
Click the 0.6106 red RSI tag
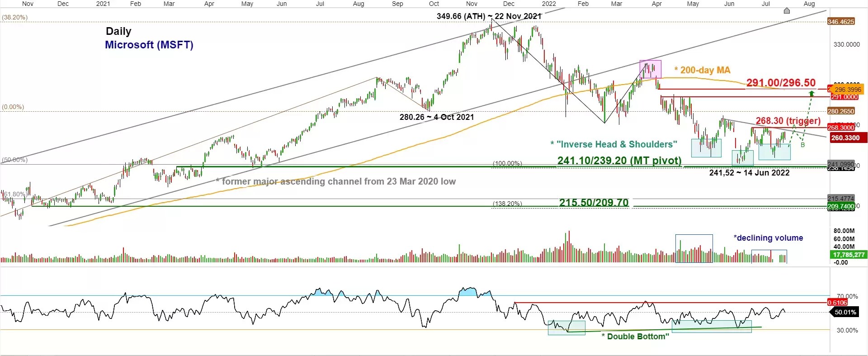[837, 303]
